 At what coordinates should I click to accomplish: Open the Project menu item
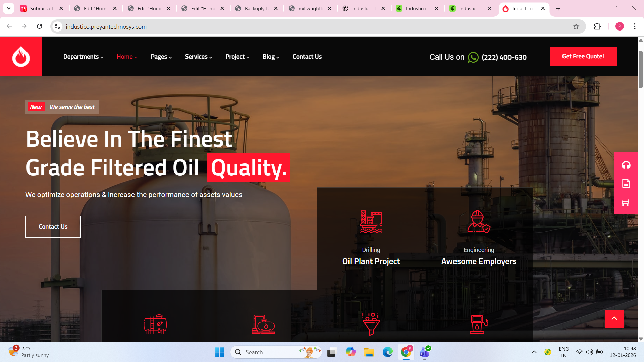[237, 57]
